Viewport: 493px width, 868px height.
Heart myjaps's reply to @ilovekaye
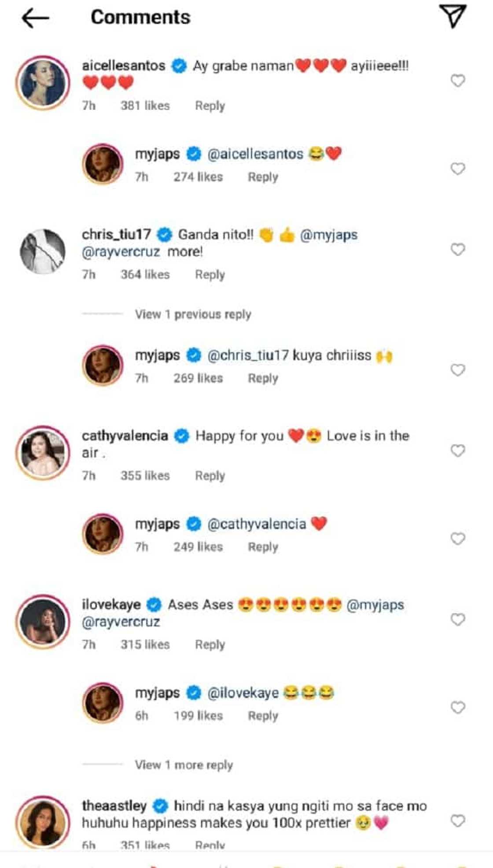(458, 707)
